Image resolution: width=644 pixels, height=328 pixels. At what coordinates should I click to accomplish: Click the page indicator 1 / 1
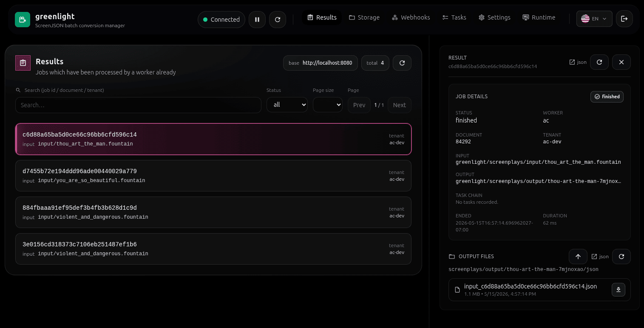(x=379, y=105)
